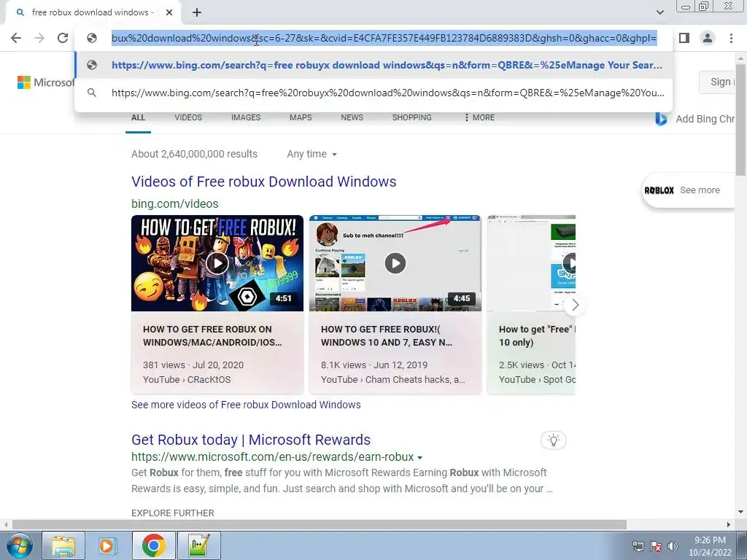The width and height of the screenshot is (747, 560).
Task: Click the browser back arrow
Action: pos(16,38)
